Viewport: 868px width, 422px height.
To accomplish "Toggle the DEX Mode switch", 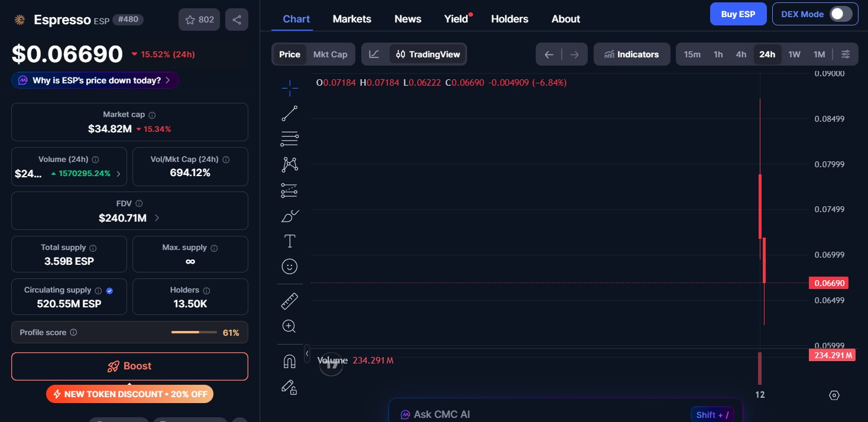I will coord(840,14).
